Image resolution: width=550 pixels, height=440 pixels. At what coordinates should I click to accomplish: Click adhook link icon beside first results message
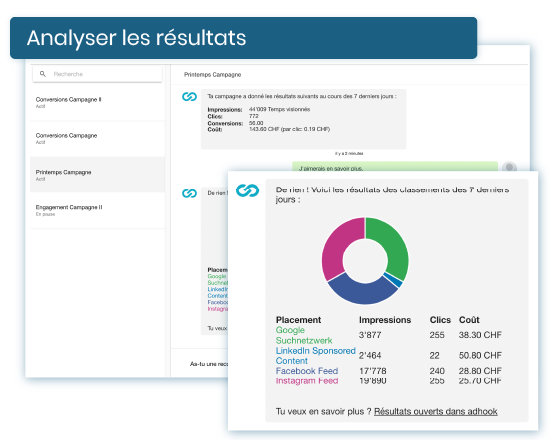click(189, 96)
